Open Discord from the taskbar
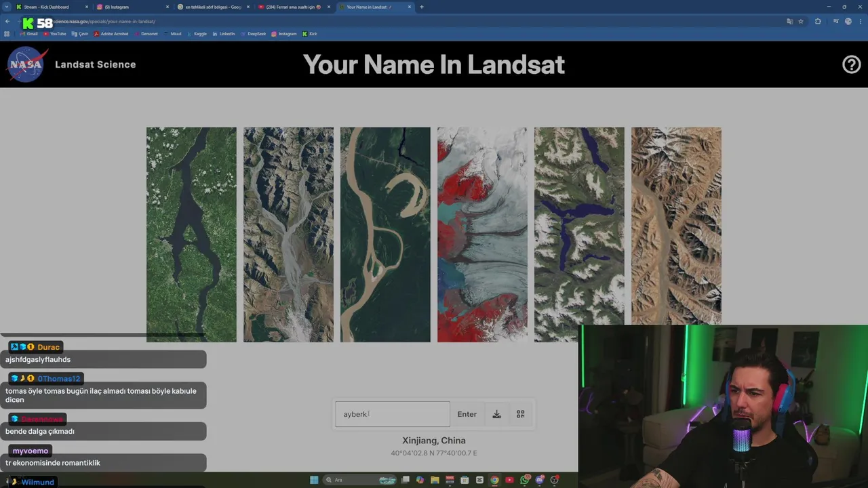 [539, 480]
